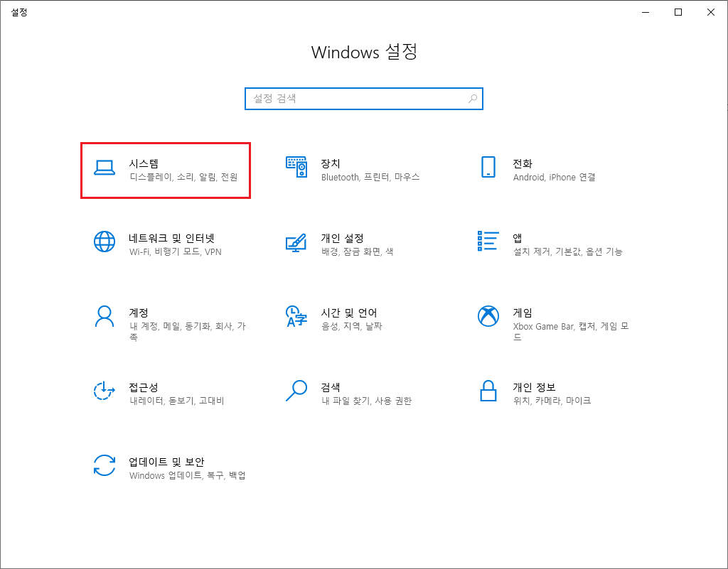The width and height of the screenshot is (728, 569).
Task: Click text 'Android, iPhone 연결'
Action: point(554,177)
